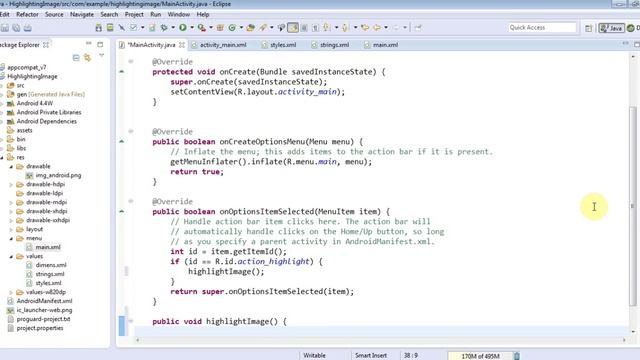
Task: Collapse the values folder node
Action: tap(11, 256)
